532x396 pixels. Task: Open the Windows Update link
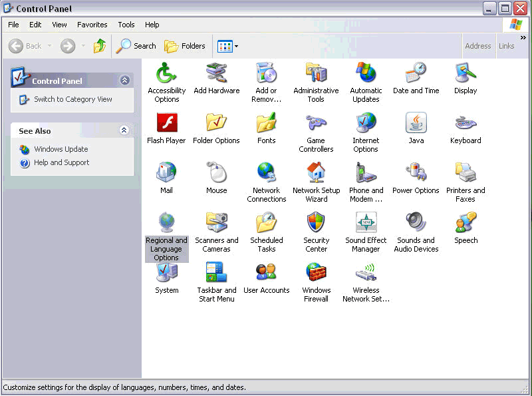(x=61, y=149)
